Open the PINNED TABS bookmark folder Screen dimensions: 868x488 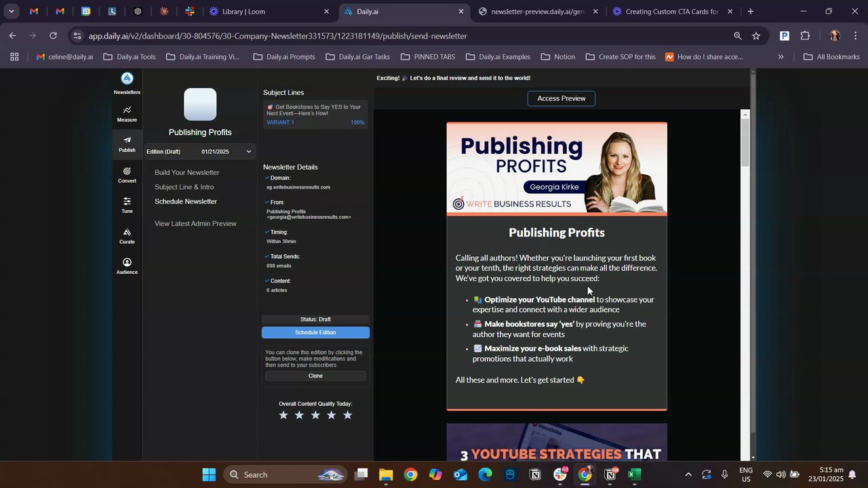coord(428,57)
